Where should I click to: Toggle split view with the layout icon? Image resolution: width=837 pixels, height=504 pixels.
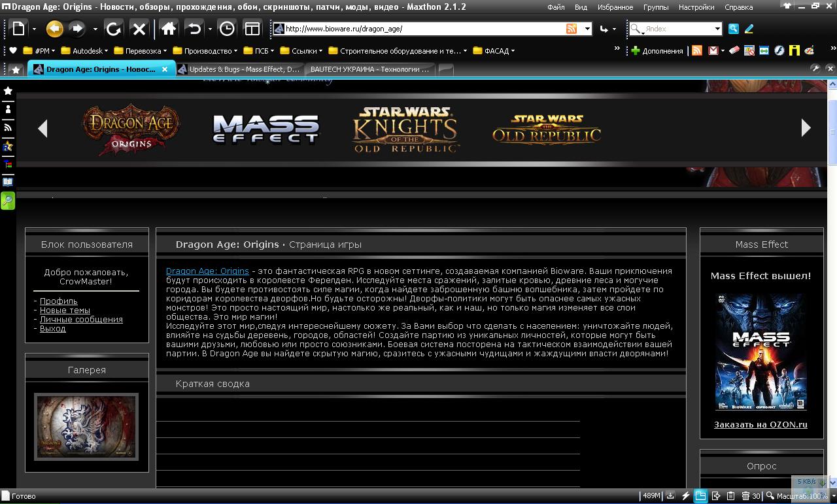pyautogui.click(x=252, y=29)
